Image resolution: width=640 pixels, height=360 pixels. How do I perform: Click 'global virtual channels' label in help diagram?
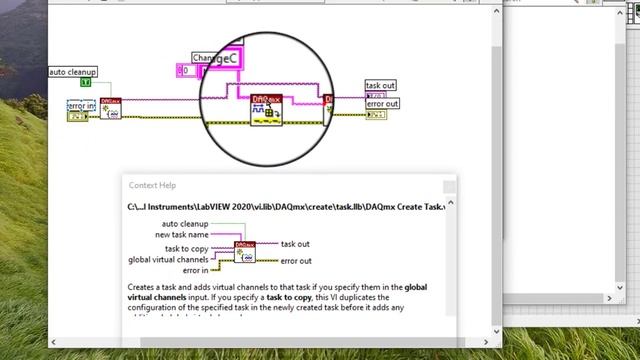click(168, 260)
